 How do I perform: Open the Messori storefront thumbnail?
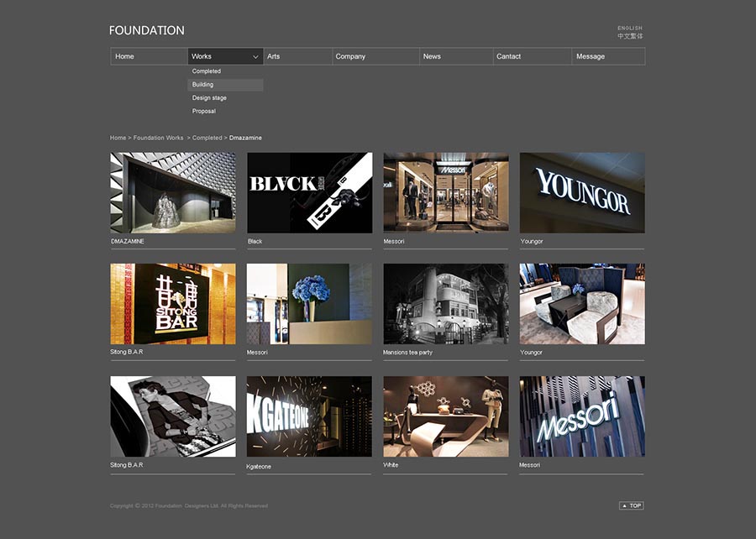tap(446, 192)
